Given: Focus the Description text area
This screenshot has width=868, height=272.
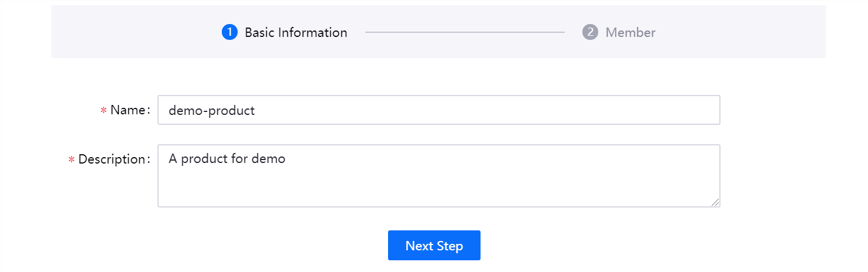Looking at the screenshot, I should (438, 176).
